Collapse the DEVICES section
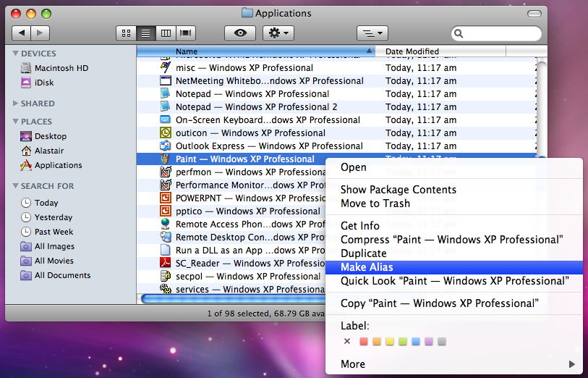 15,54
